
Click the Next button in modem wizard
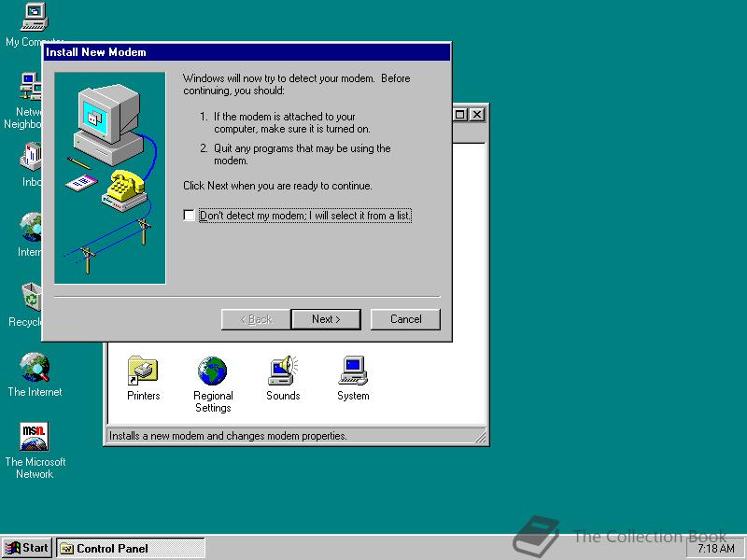coord(326,319)
